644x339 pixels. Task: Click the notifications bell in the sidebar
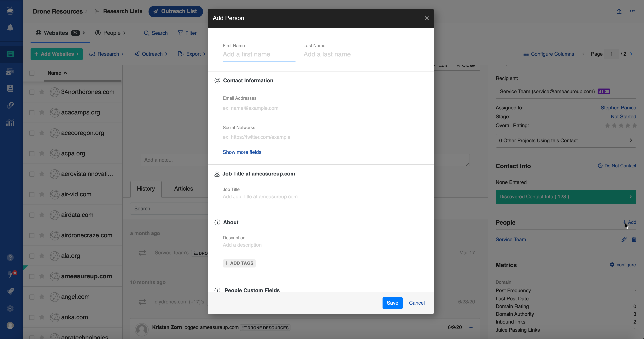click(10, 27)
